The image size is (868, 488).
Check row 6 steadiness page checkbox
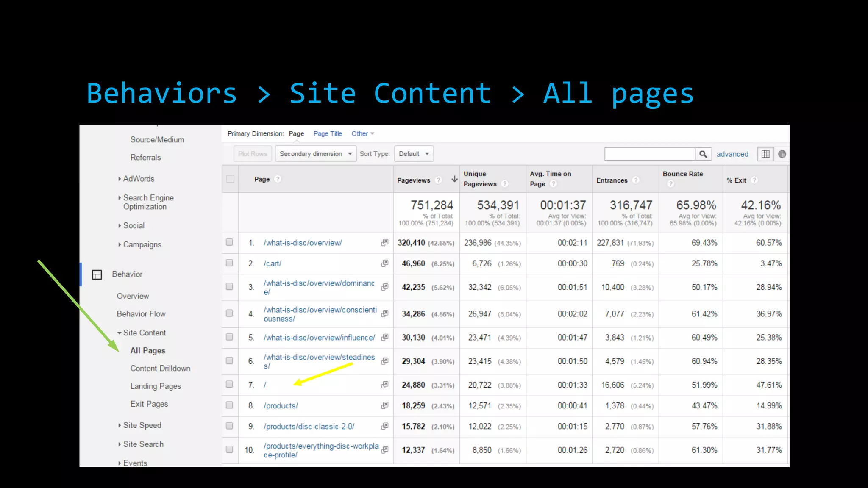(x=229, y=361)
